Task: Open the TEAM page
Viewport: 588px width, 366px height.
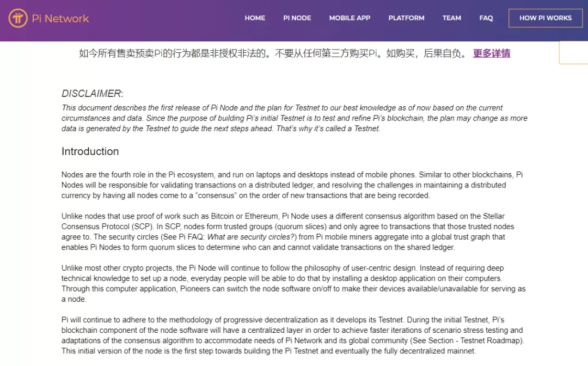Action: click(x=451, y=18)
